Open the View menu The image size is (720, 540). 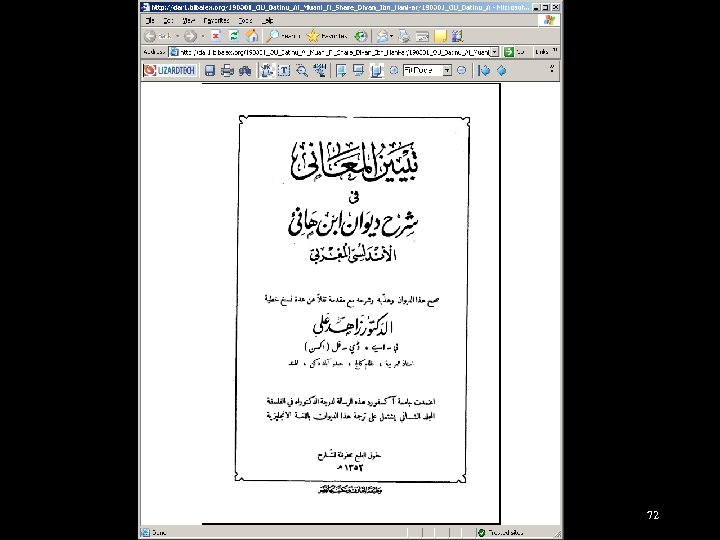click(189, 20)
